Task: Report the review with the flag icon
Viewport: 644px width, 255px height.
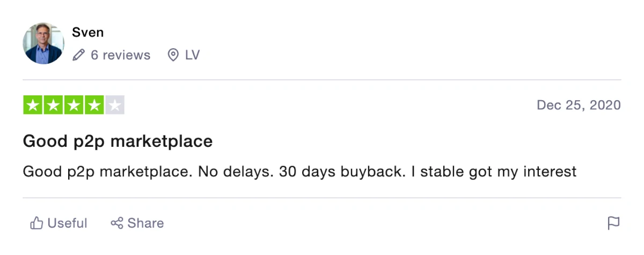Action: point(613,223)
